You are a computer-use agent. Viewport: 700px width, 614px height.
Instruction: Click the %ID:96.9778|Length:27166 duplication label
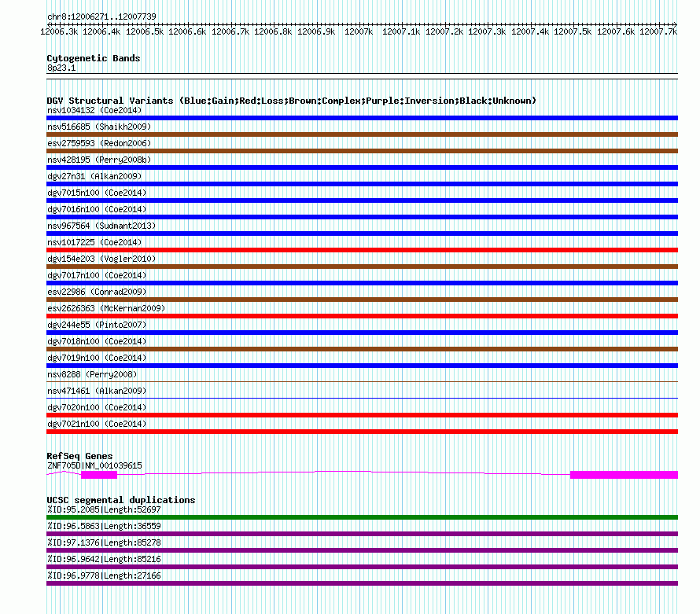(104, 576)
